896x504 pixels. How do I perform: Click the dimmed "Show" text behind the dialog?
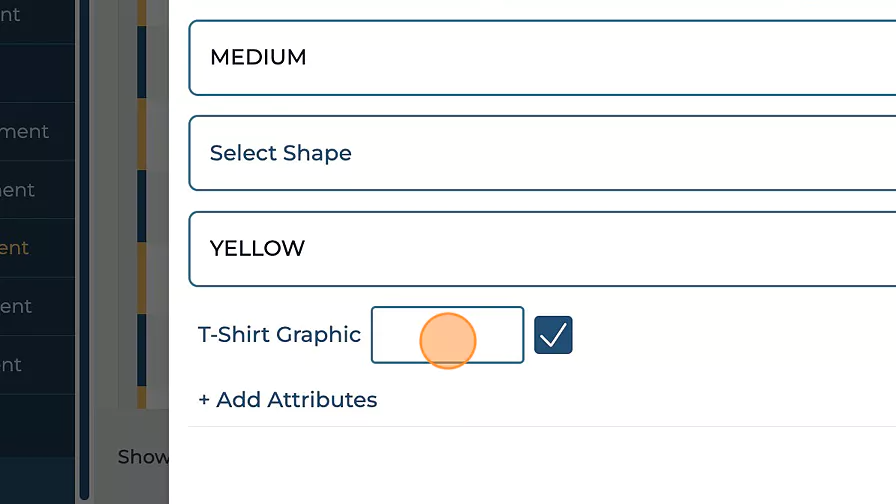point(142,456)
